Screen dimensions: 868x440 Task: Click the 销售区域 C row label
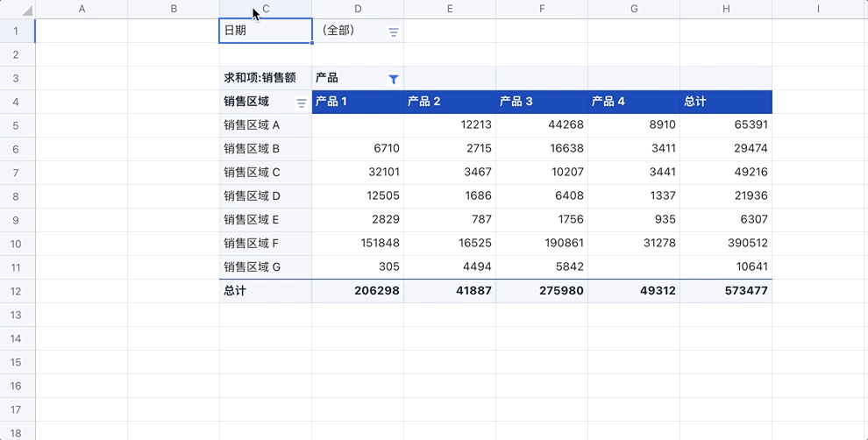tap(266, 173)
